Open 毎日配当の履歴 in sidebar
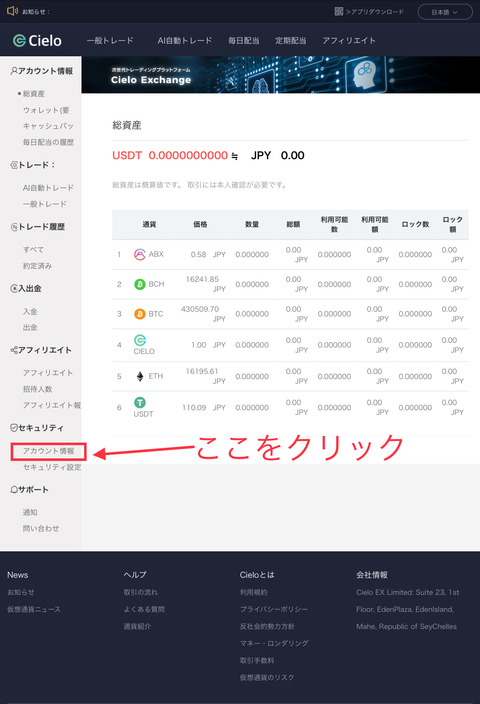Screen dimensions: 480x704 click(x=48, y=142)
